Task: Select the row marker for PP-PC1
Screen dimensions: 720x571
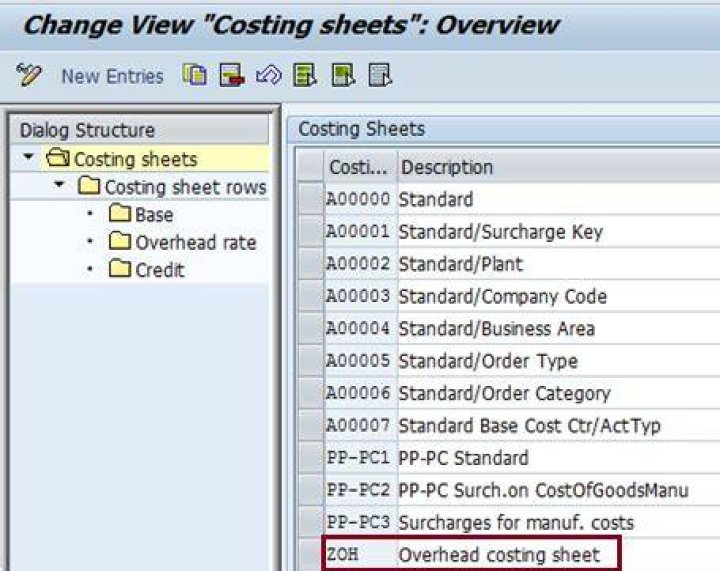Action: (x=310, y=458)
